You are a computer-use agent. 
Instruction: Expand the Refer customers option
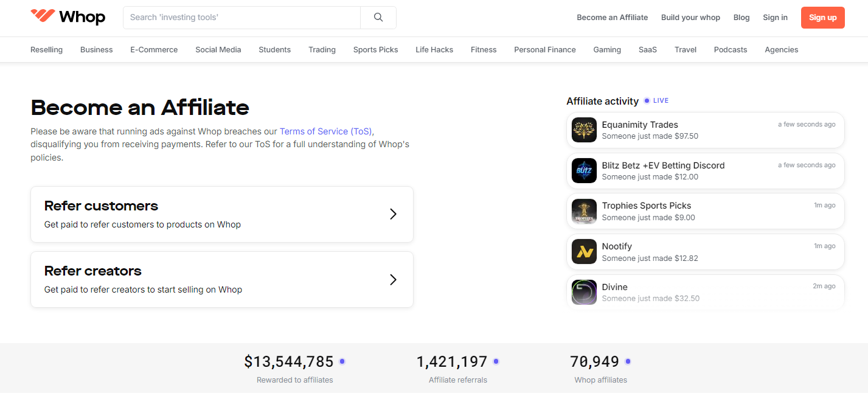point(393,214)
